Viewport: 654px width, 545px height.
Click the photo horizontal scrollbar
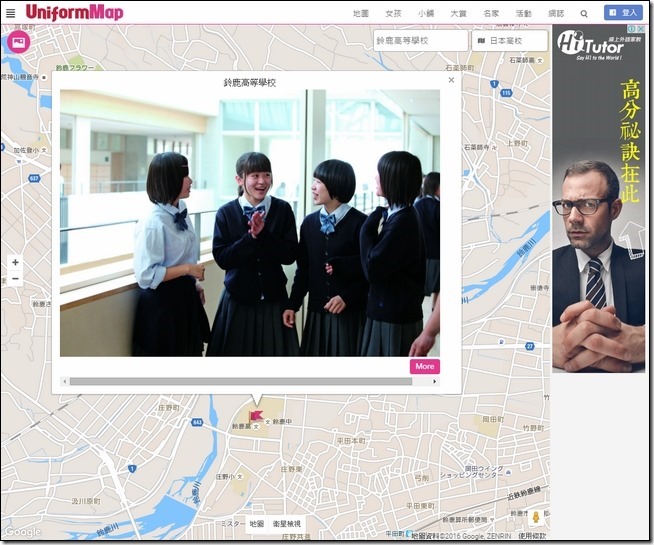click(240, 381)
